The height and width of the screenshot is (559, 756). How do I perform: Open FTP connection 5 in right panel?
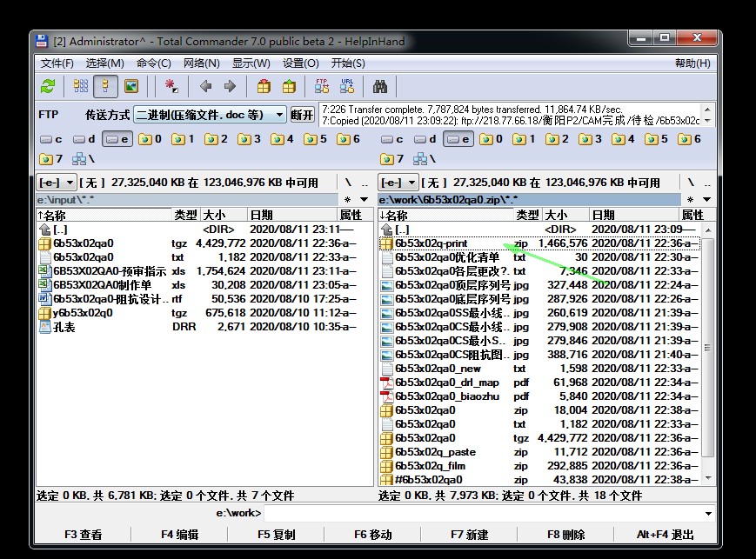(x=657, y=139)
